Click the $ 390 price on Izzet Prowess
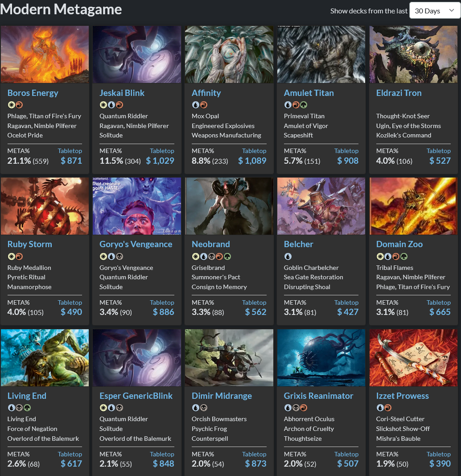This screenshot has width=461, height=476. (440, 464)
